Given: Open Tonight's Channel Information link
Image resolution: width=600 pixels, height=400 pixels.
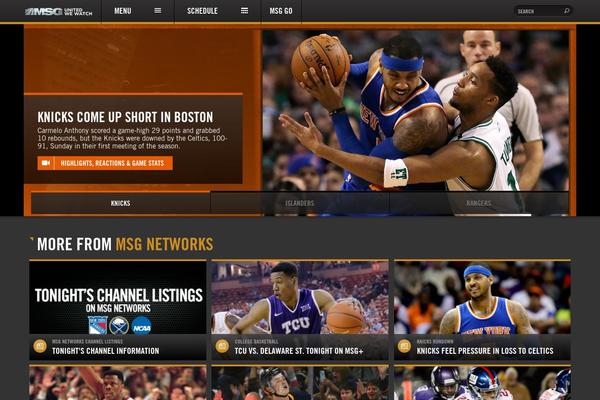Looking at the screenshot, I should (x=106, y=351).
